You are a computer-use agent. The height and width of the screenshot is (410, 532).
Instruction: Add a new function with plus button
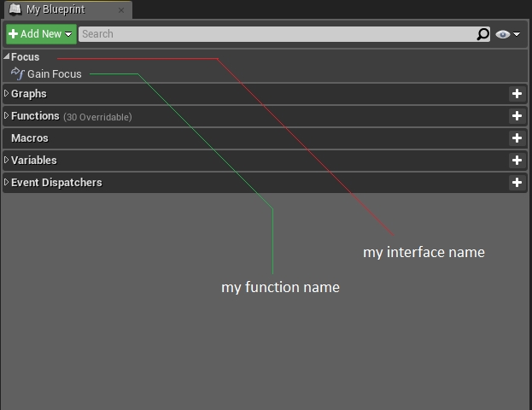tap(517, 116)
